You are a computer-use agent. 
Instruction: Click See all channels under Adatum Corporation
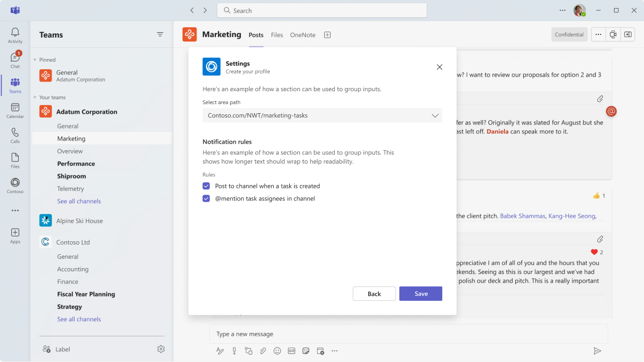click(x=79, y=201)
